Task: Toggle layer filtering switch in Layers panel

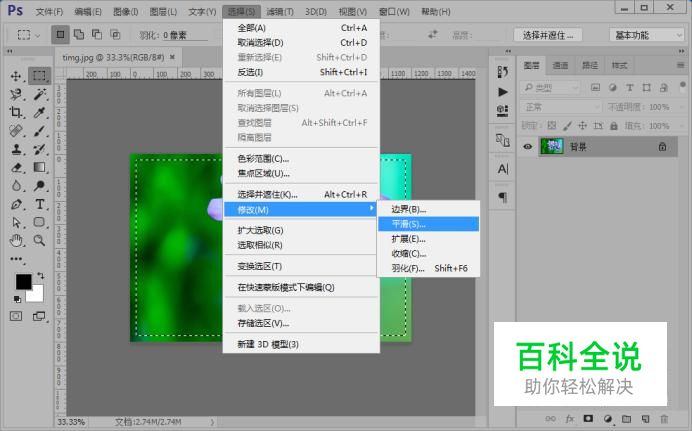Action: tap(682, 85)
